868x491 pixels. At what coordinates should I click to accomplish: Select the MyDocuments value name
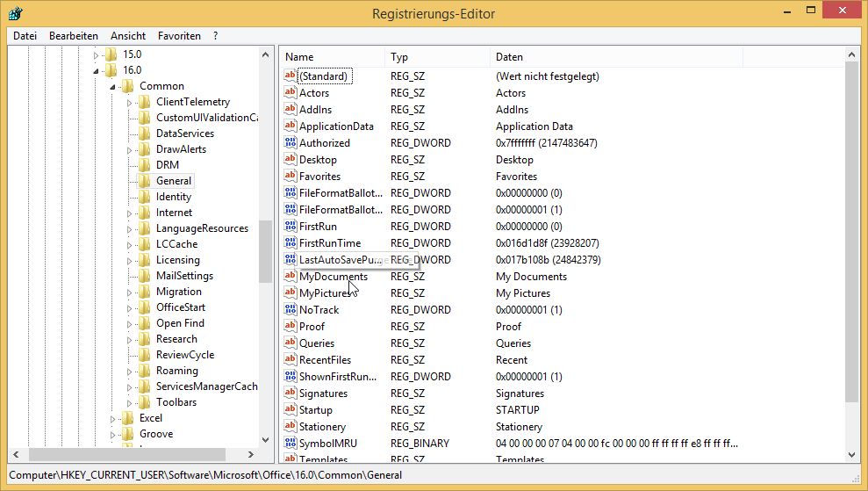[334, 276]
